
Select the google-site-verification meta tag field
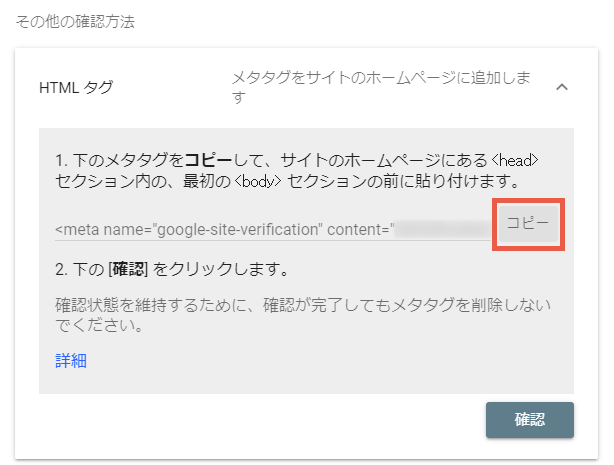(x=273, y=230)
